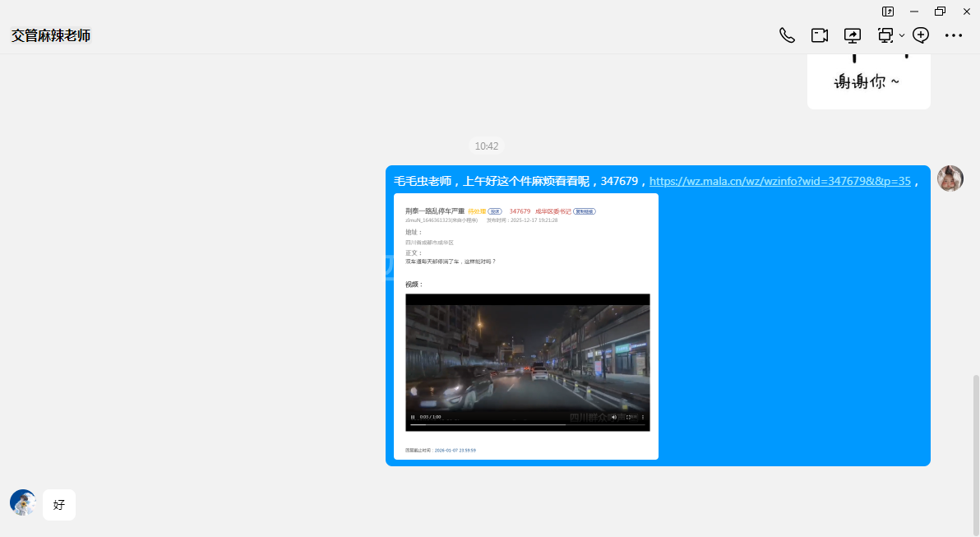Open the three-dots more options menu

(x=954, y=35)
